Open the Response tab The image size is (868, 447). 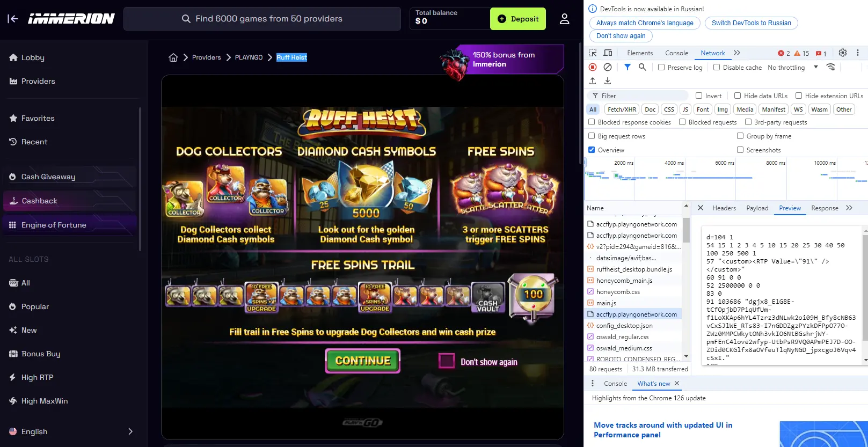[x=825, y=208]
